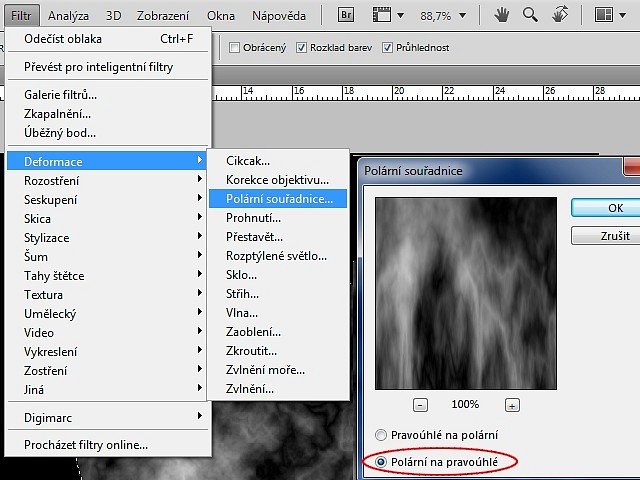Select the Rotate View tool icon
The height and width of the screenshot is (480, 640).
click(x=560, y=15)
